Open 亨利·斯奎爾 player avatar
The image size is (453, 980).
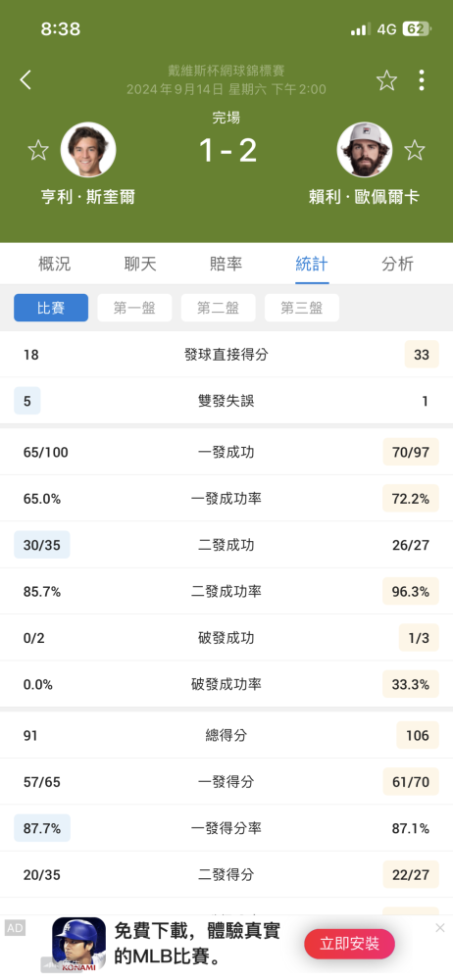[x=88, y=150]
